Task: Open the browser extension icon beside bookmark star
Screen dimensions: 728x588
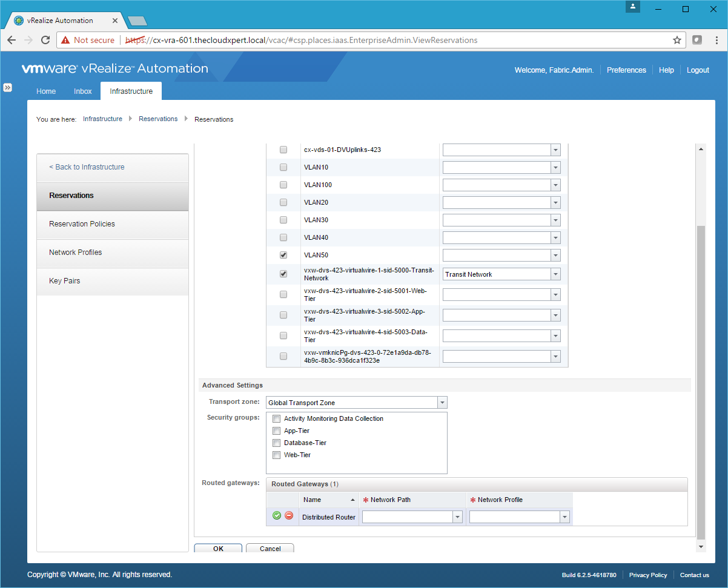Action: tap(697, 40)
